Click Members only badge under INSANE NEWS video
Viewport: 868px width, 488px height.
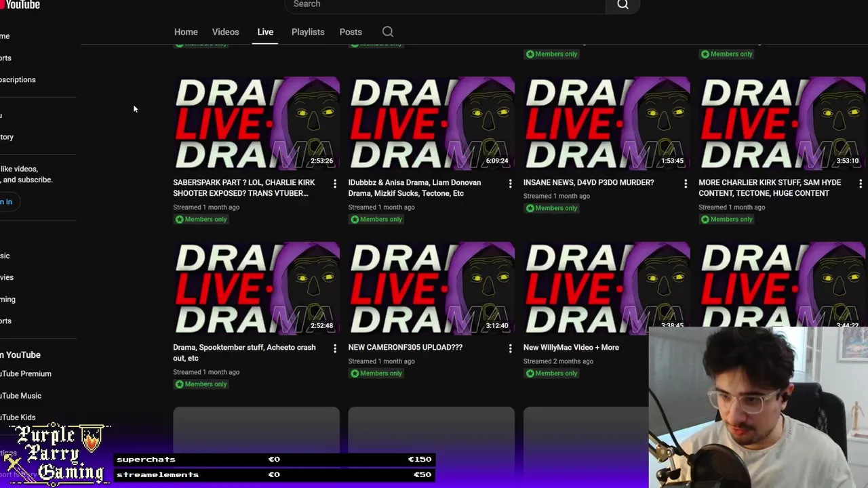coord(551,208)
